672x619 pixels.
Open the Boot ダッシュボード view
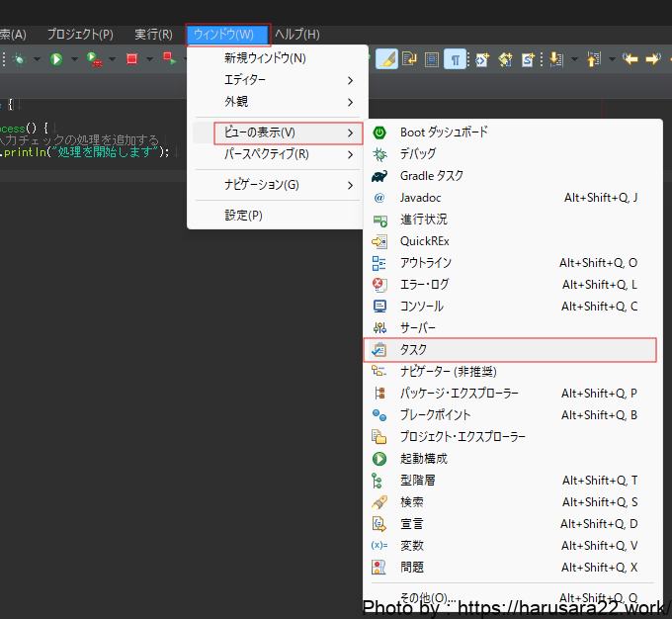pos(443,133)
